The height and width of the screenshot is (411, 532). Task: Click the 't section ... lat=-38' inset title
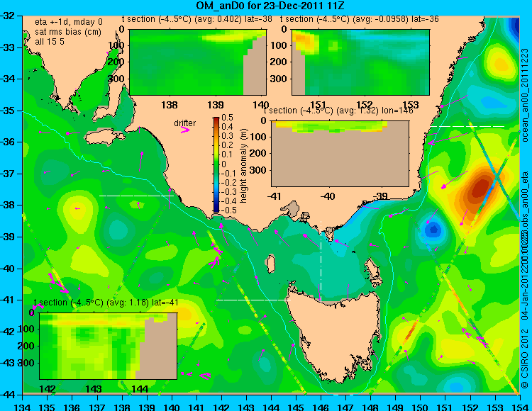point(196,19)
